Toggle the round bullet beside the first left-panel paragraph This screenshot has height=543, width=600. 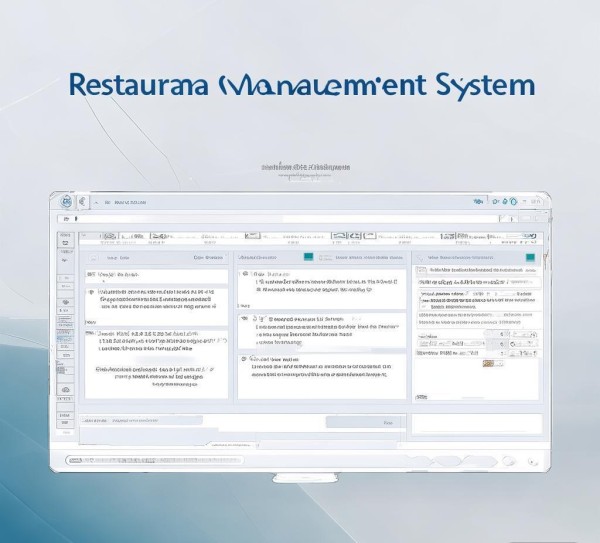click(92, 293)
